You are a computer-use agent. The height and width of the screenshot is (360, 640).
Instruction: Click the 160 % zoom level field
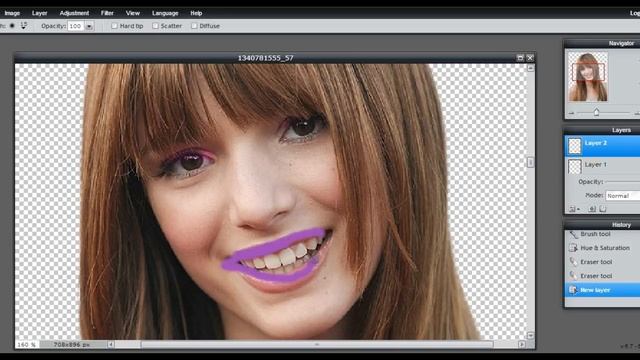pos(27,344)
